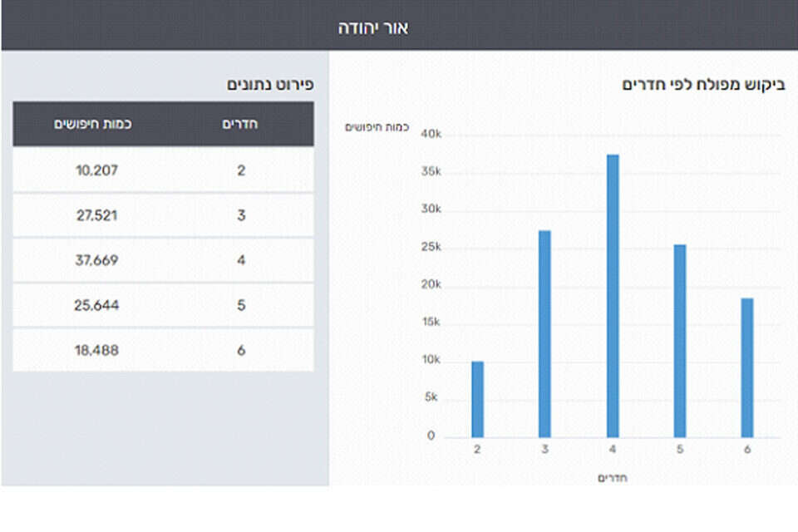798x532 pixels.
Task: Select the table cell showing 18,488
Action: 97,350
